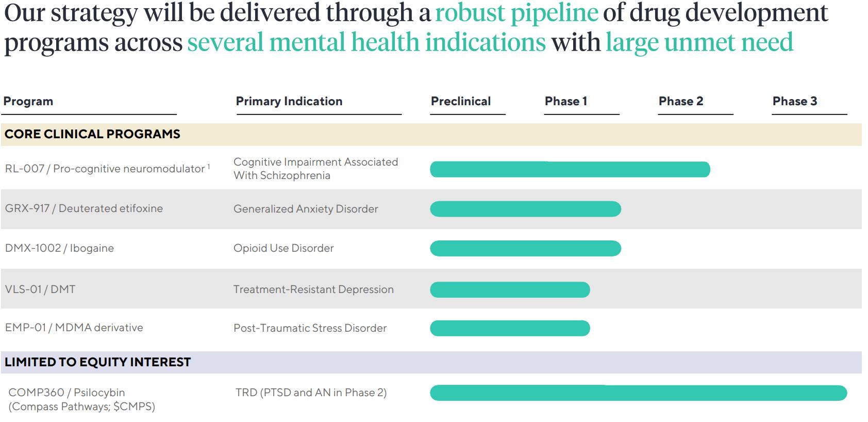The width and height of the screenshot is (868, 422).
Task: Select the COMP360 Phase 3 progress bar
Action: click(638, 393)
